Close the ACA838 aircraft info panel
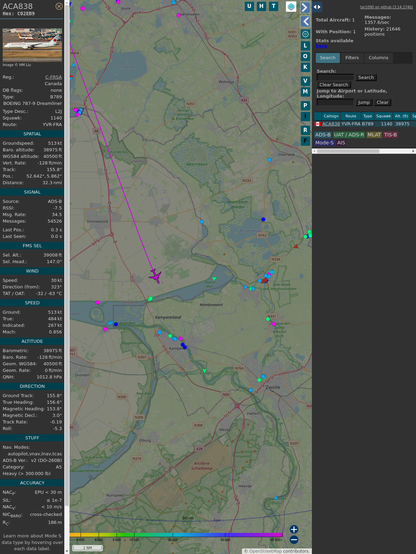 click(x=59, y=6)
